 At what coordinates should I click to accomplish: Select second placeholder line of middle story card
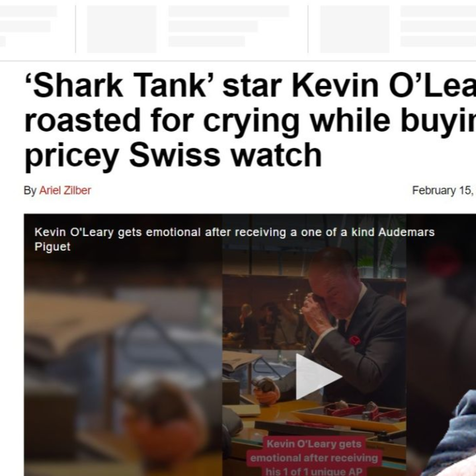click(213, 26)
